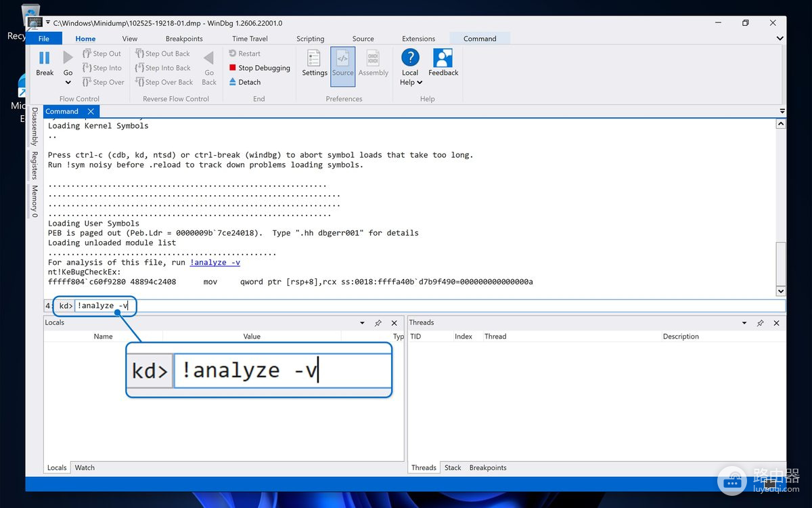This screenshot has height=508, width=812.
Task: Click the Description column header in Threads
Action: click(681, 336)
